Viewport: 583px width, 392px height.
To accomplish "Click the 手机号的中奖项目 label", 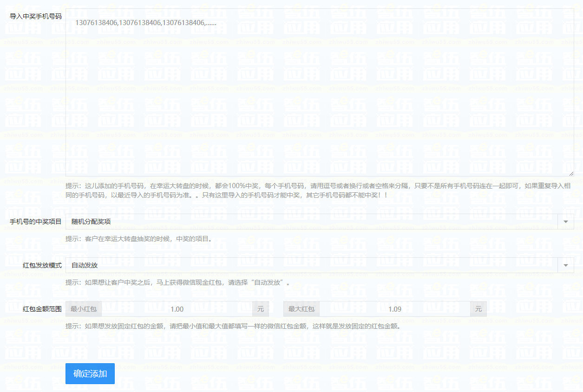I will pos(36,222).
